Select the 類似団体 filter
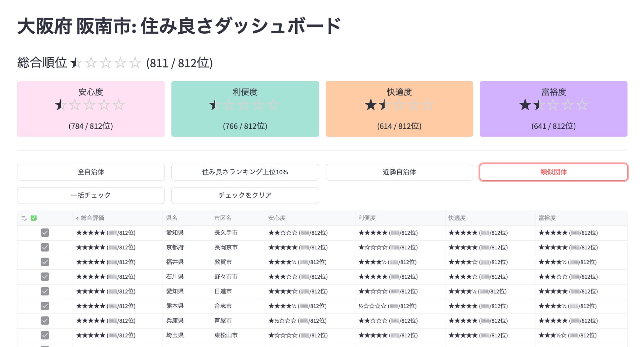 pos(553,172)
